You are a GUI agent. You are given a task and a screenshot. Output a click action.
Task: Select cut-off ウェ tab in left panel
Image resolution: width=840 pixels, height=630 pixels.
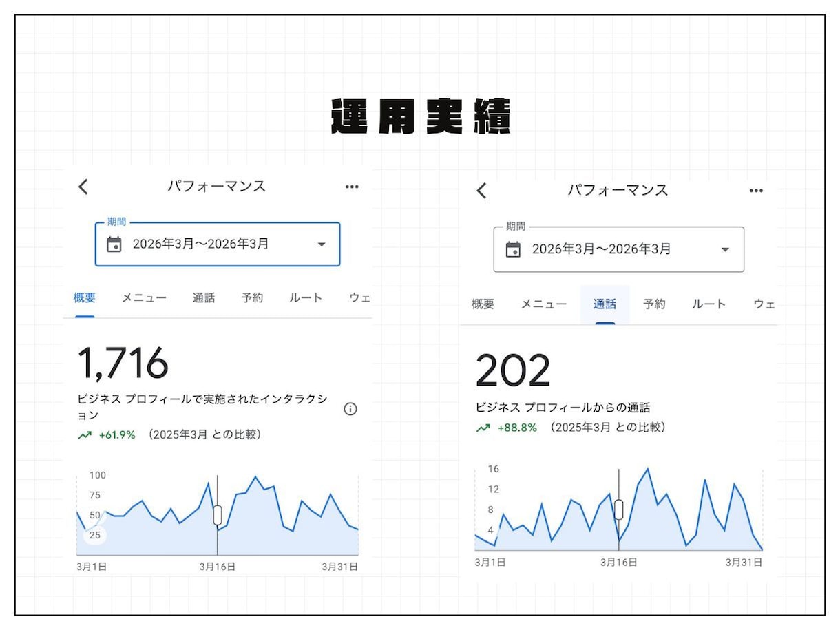(x=360, y=298)
